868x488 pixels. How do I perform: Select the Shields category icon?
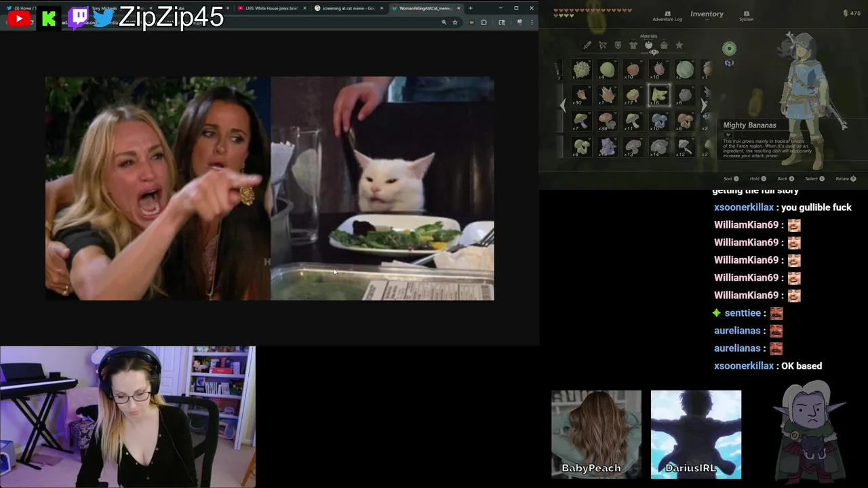point(618,45)
